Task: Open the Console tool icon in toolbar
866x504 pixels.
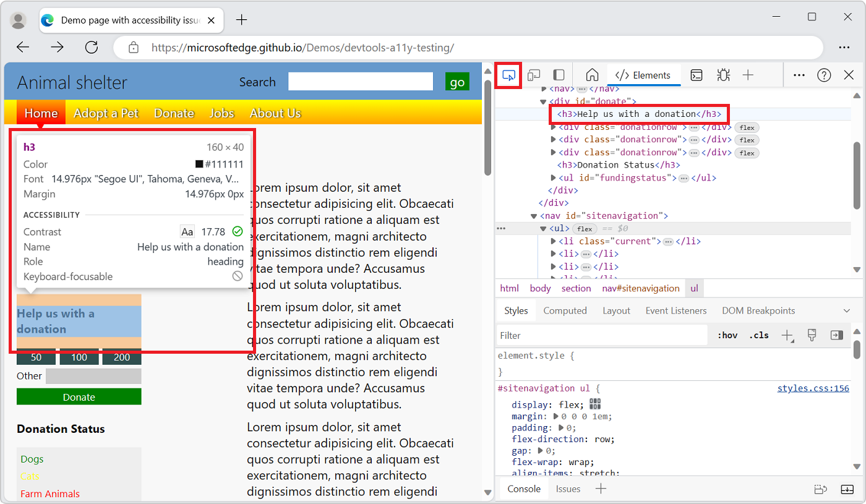Action: (697, 75)
